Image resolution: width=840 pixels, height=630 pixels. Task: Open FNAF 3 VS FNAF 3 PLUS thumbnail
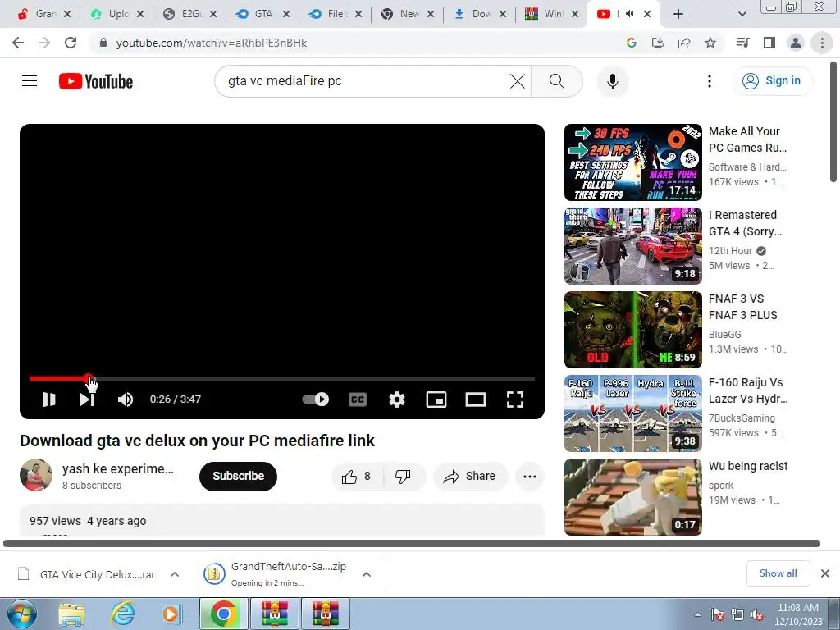point(632,330)
